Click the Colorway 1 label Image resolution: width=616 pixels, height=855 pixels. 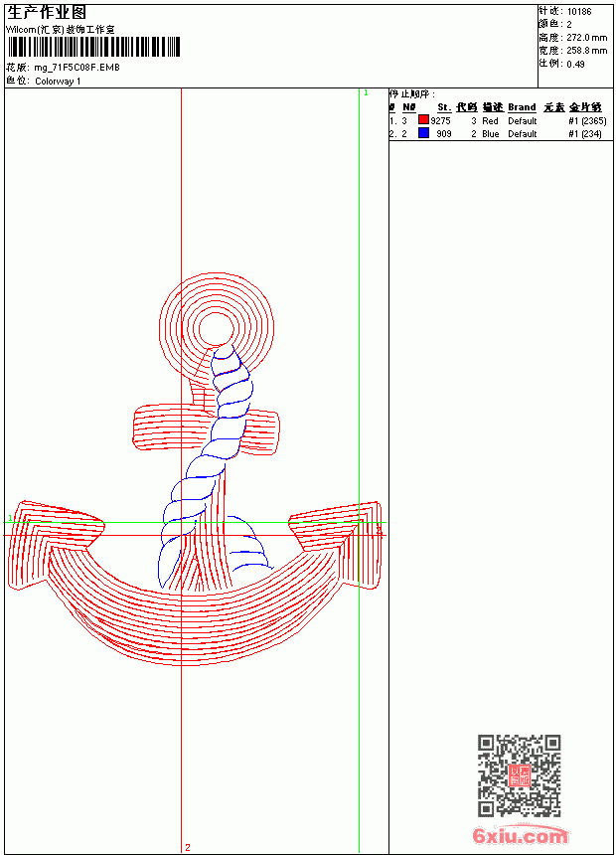[x=58, y=82]
